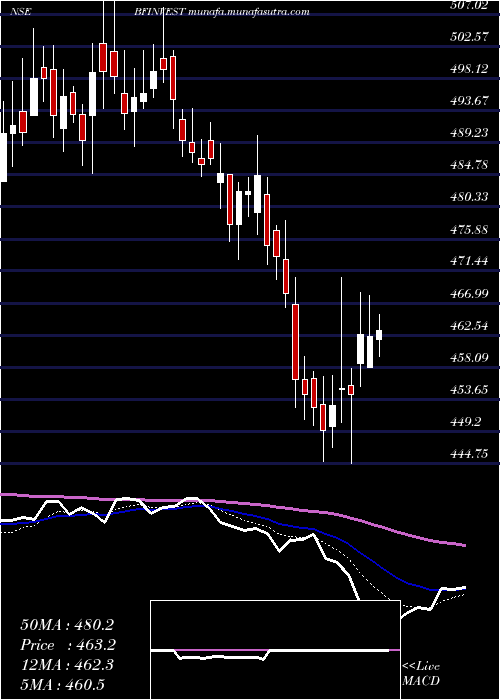This screenshot has width=500, height=700.
Task: Click the 5MA : 460.5 legend entry
Action: coord(62,684)
